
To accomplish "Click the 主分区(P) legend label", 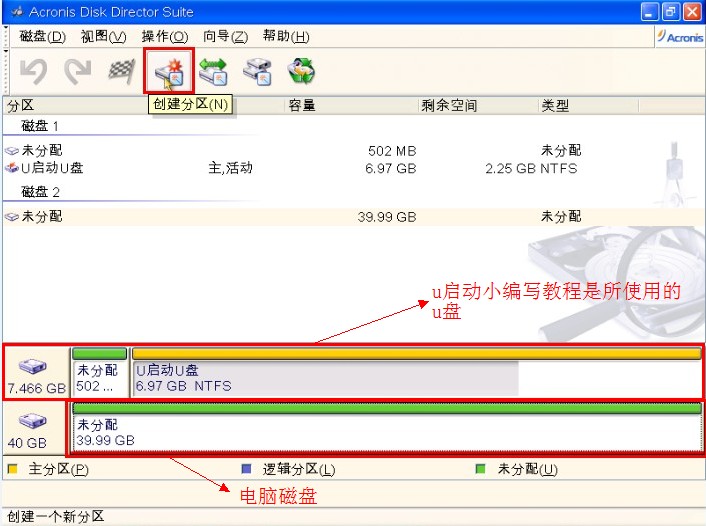I will (59, 469).
